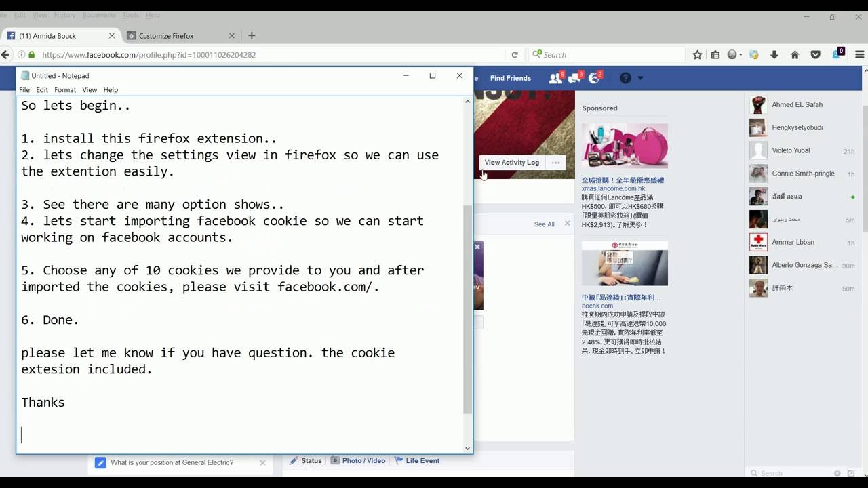The image size is (868, 488).
Task: Open the three-dots menu beside Activity Log
Action: (555, 163)
